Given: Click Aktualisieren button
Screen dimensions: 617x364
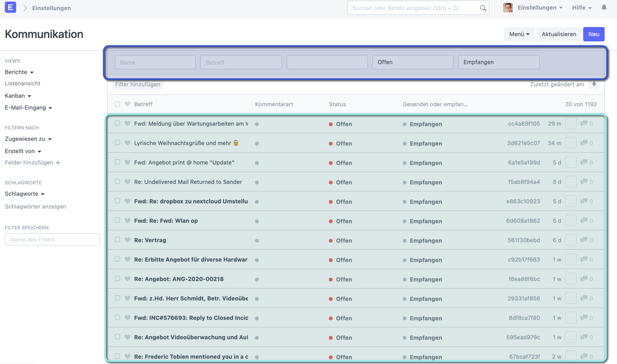Looking at the screenshot, I should (559, 34).
